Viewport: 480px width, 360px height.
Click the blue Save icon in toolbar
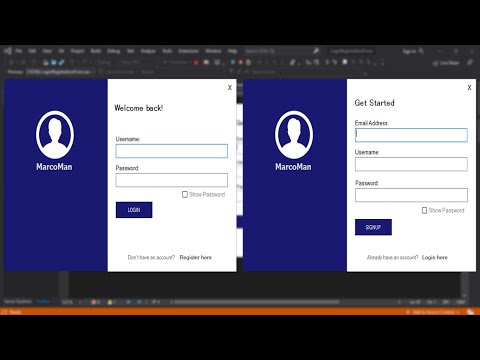tap(54, 62)
